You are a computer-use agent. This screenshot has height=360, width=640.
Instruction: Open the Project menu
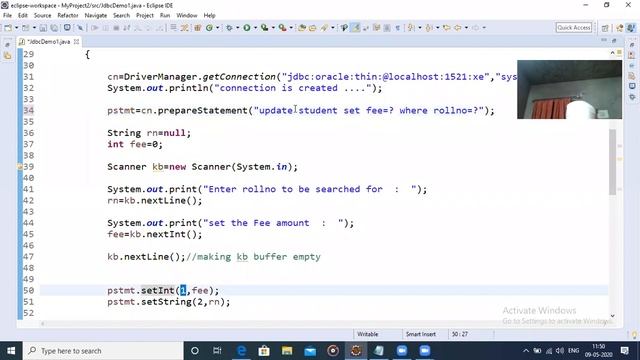145,16
